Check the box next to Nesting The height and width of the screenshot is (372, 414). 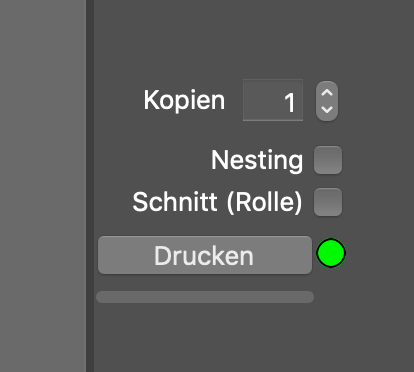click(x=328, y=160)
